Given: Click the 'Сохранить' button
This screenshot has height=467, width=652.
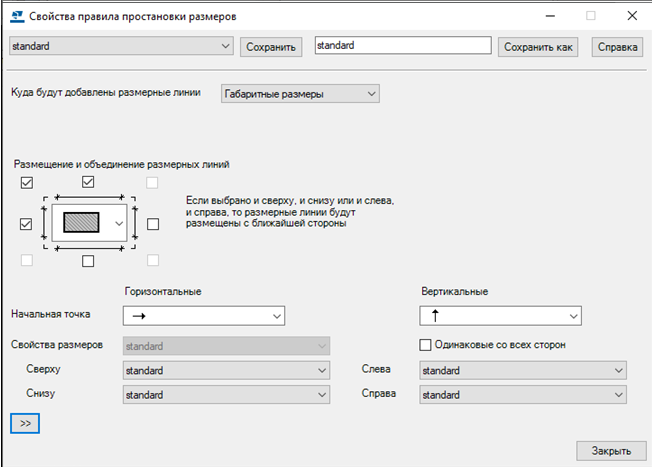Looking at the screenshot, I should (271, 47).
